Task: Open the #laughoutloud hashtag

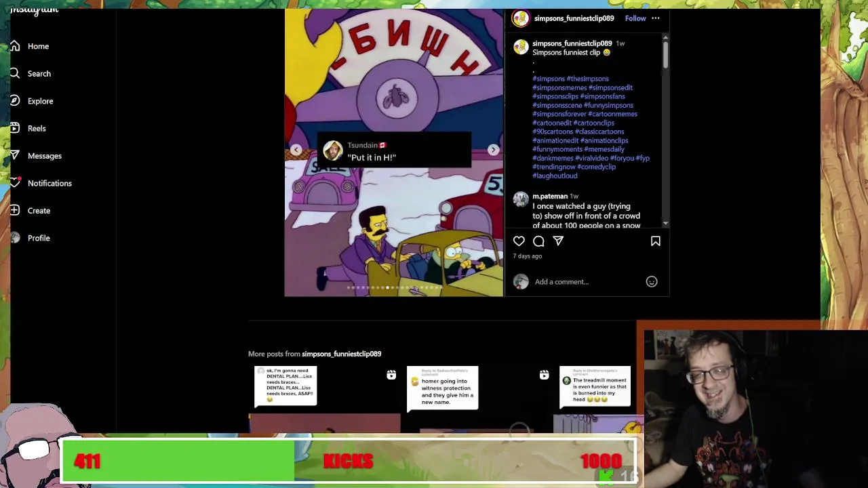Action: pos(555,176)
